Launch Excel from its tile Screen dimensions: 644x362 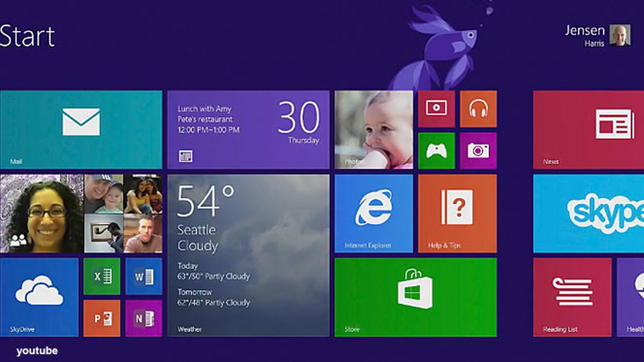(x=102, y=276)
